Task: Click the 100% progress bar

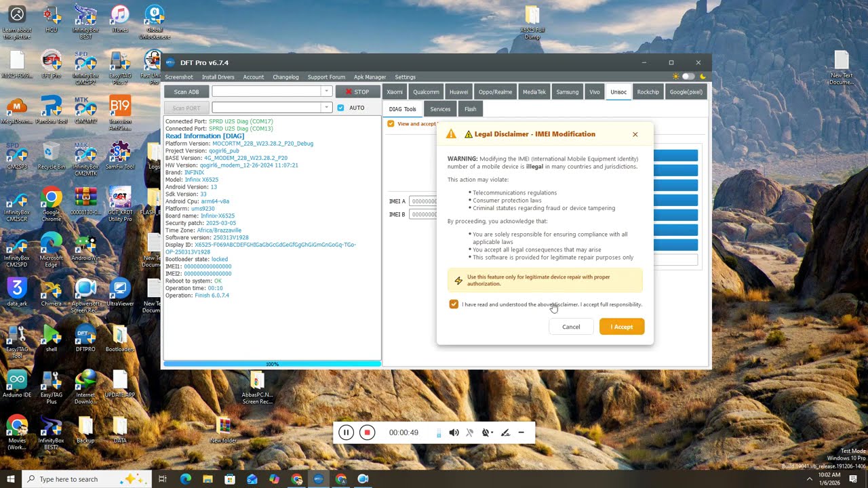Action: (273, 365)
